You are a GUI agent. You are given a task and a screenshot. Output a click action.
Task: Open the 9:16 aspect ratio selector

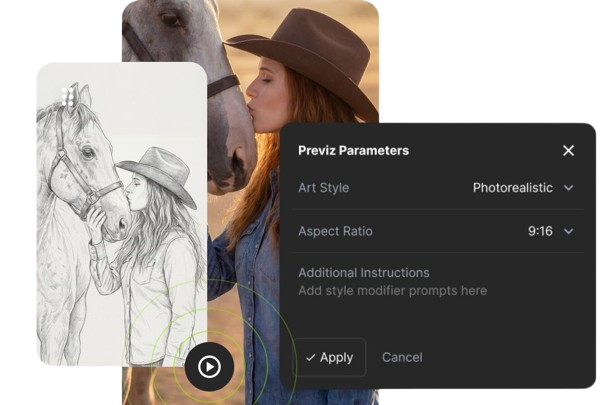pos(540,231)
